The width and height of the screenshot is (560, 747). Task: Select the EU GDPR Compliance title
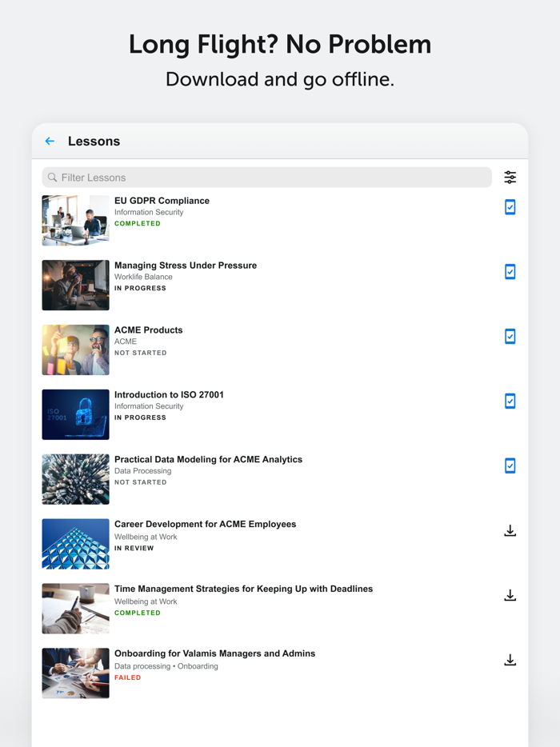click(x=162, y=201)
